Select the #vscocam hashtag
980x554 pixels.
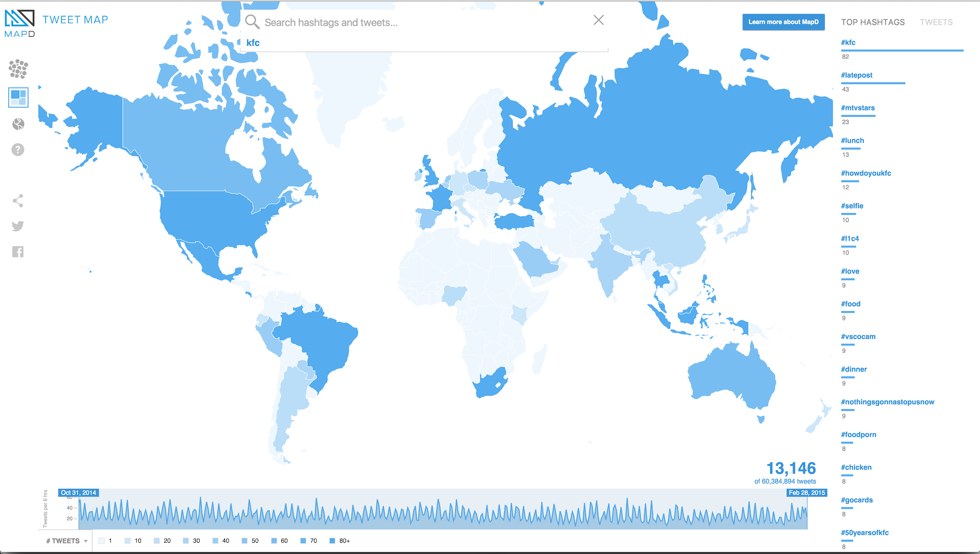tap(859, 336)
